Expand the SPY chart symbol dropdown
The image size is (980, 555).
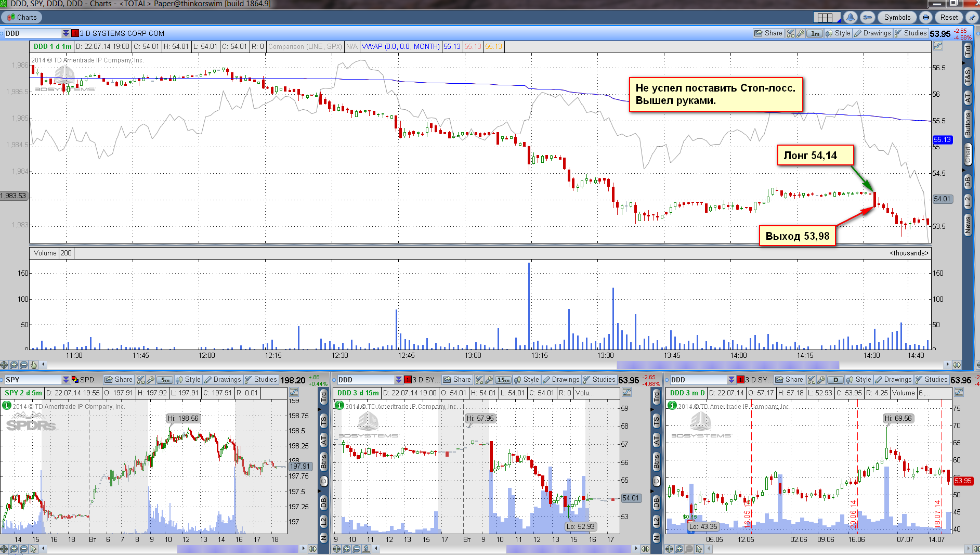click(x=66, y=380)
